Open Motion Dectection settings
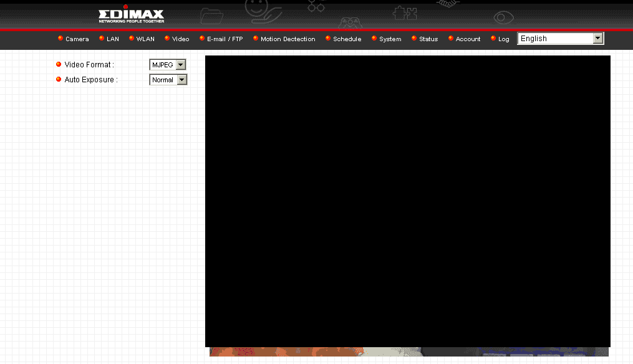The height and width of the screenshot is (364, 633). pyautogui.click(x=288, y=39)
